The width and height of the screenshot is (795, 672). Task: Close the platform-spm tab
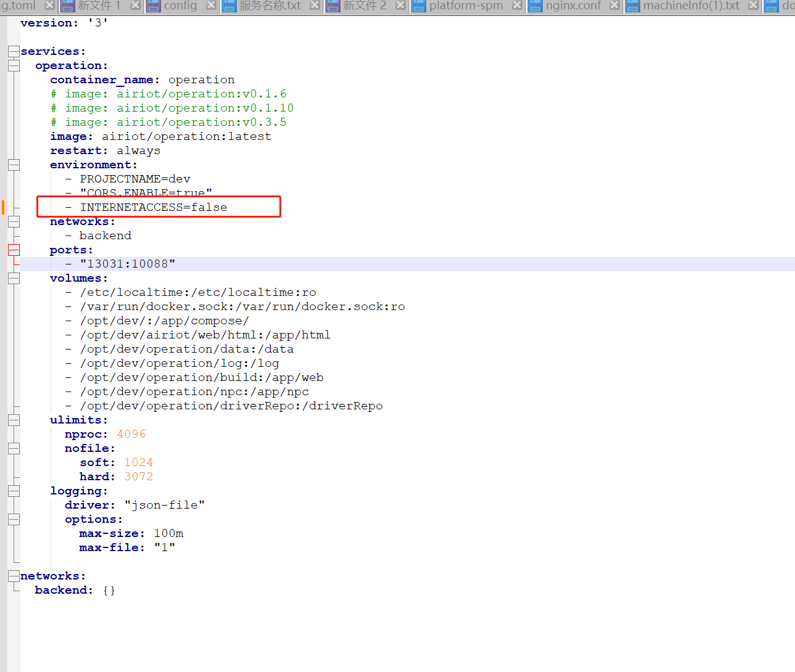517,6
